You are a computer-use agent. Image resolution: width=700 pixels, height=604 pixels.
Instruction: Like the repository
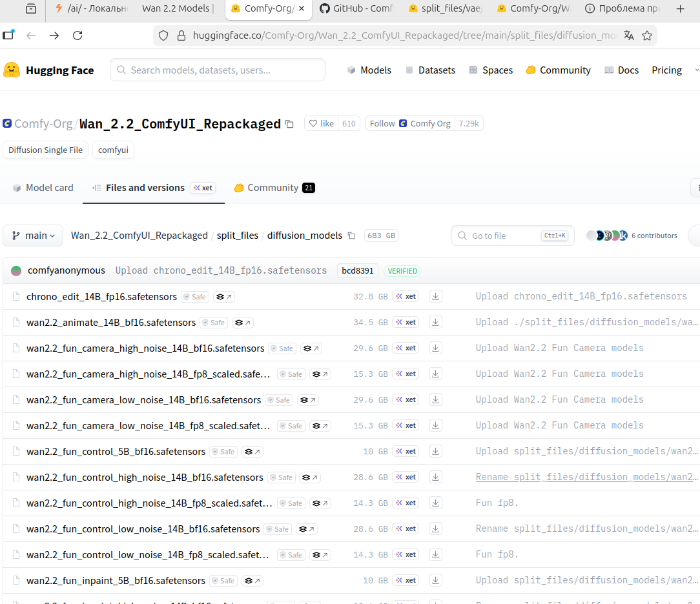[322, 123]
